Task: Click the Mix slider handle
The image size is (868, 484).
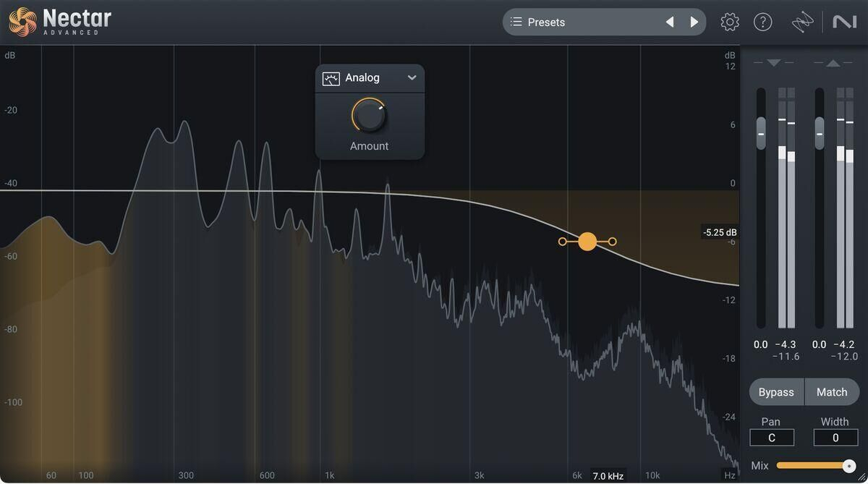Action: pyautogui.click(x=849, y=466)
